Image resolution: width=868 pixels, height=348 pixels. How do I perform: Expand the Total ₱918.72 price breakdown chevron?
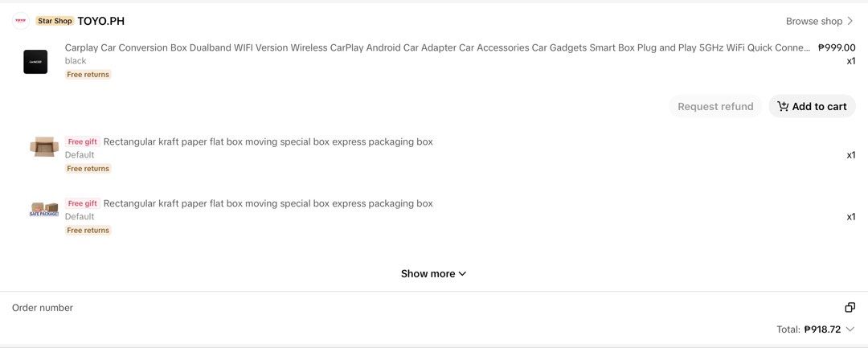point(850,330)
